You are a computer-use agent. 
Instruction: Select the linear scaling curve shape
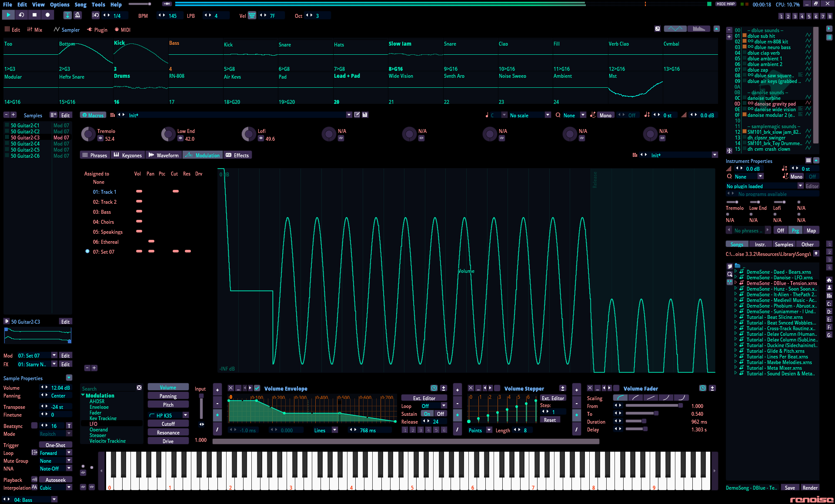click(651, 398)
